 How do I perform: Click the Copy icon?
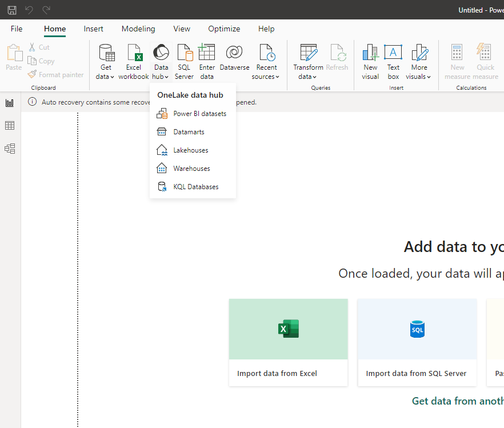coord(32,61)
